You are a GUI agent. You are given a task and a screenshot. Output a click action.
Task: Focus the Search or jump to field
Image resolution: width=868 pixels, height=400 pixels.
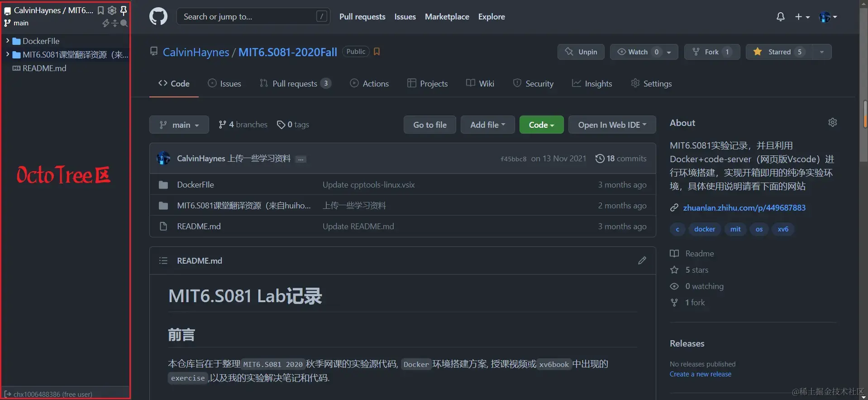tap(253, 17)
